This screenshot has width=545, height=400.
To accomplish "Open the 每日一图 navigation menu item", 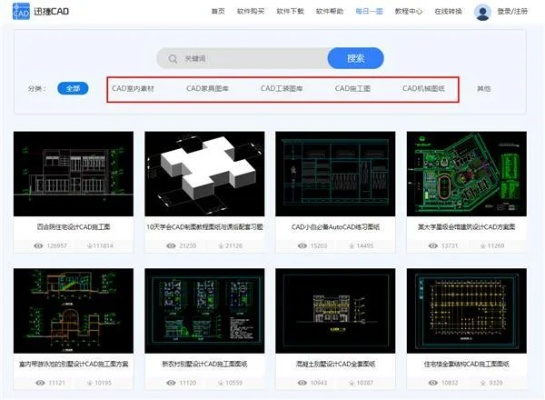I will click(x=369, y=11).
